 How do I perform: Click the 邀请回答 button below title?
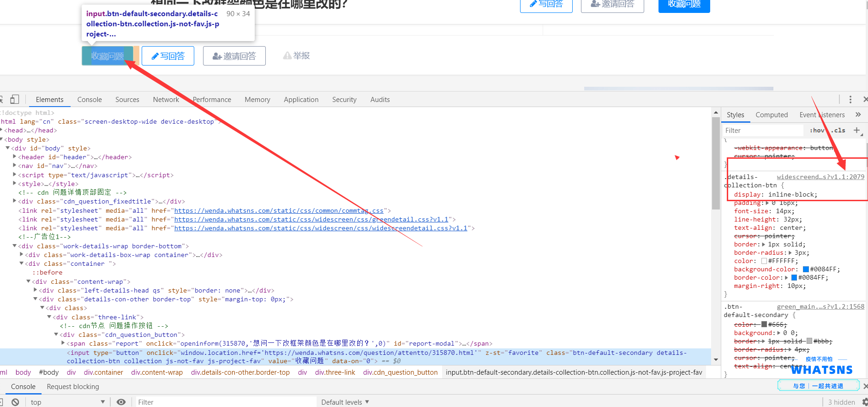click(x=234, y=56)
